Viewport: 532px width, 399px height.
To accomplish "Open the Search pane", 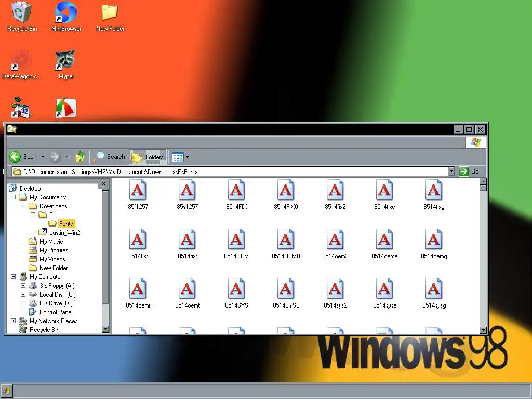I will point(109,157).
